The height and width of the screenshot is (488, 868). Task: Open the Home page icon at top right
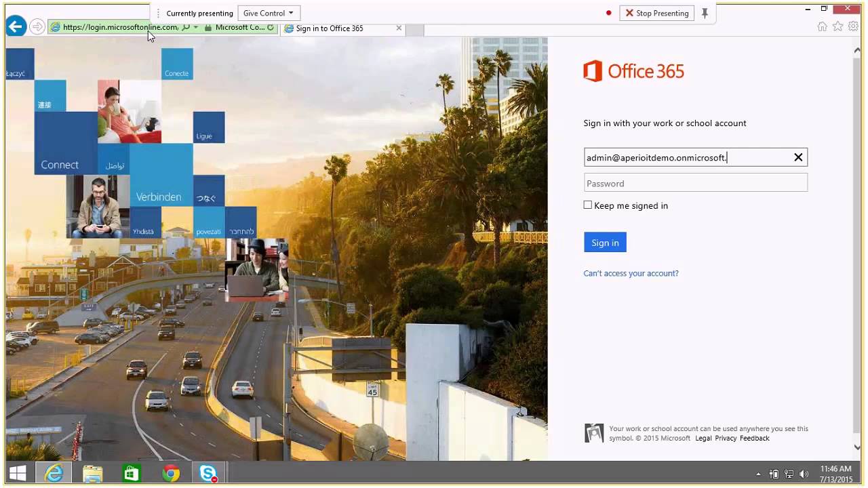[x=822, y=26]
